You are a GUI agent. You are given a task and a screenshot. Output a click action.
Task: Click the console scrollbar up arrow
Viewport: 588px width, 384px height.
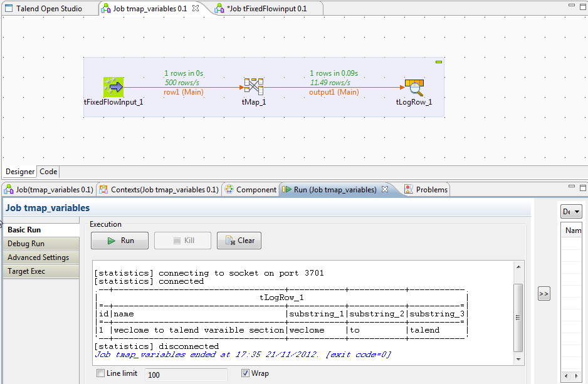click(518, 267)
